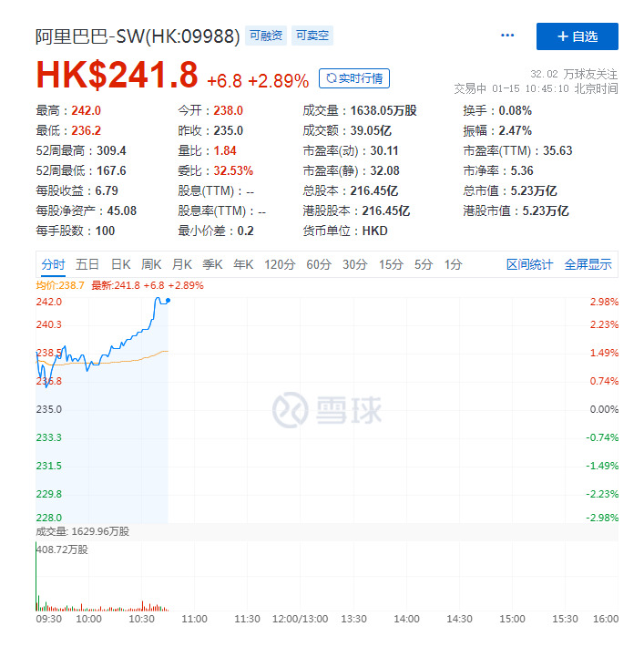Click 均价:238.7 label above chart

pos(60,285)
